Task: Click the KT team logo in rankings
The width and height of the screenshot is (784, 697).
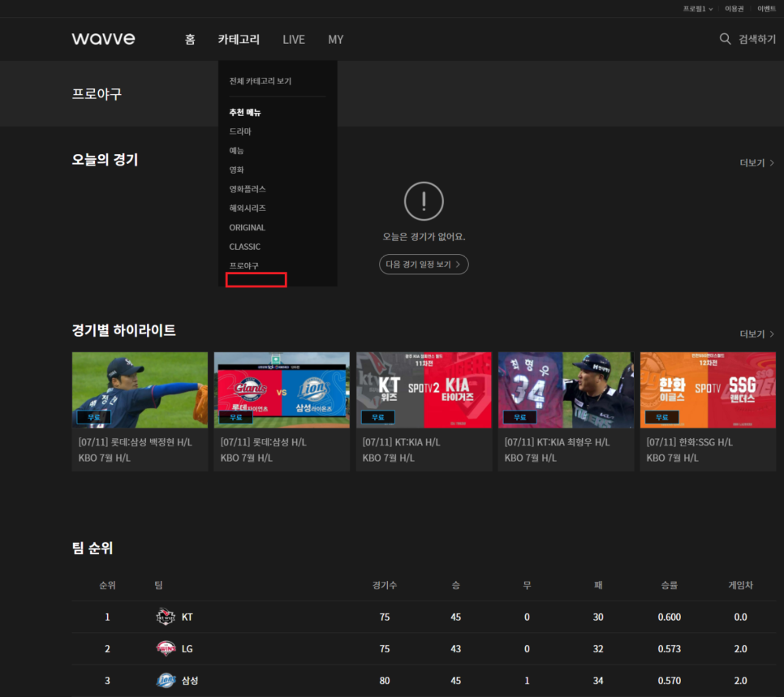Action: 166,617
